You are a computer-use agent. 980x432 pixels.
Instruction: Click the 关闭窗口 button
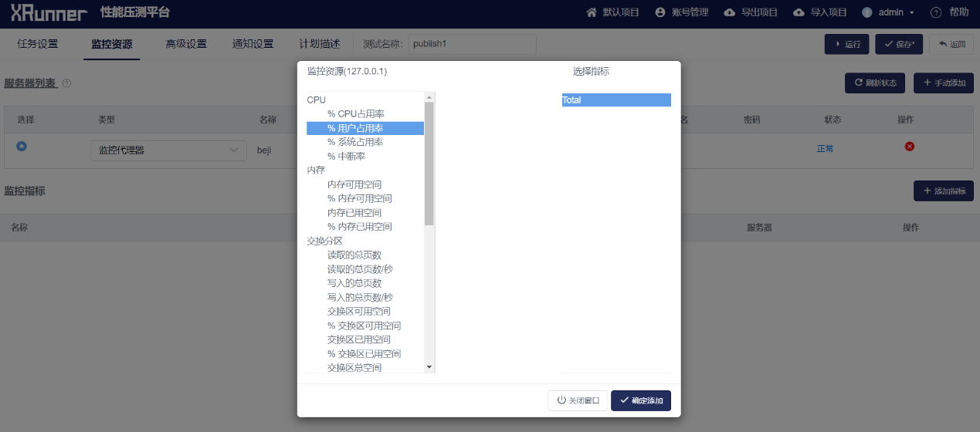click(577, 401)
